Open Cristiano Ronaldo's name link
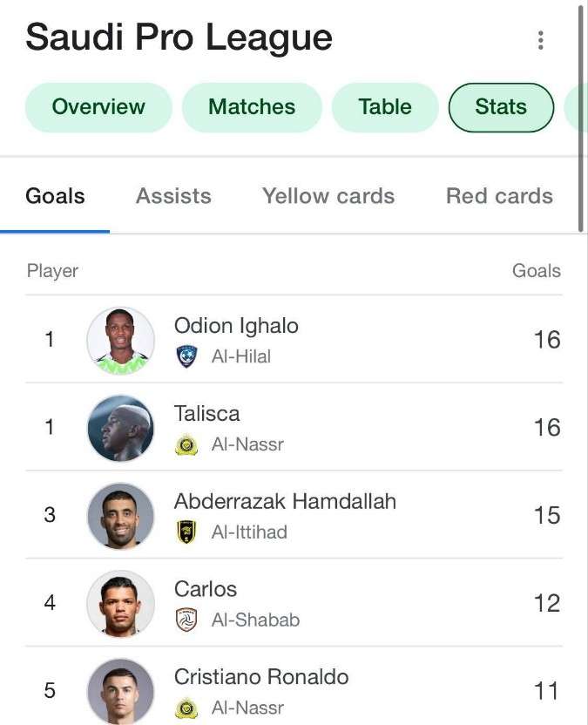 [x=261, y=677]
